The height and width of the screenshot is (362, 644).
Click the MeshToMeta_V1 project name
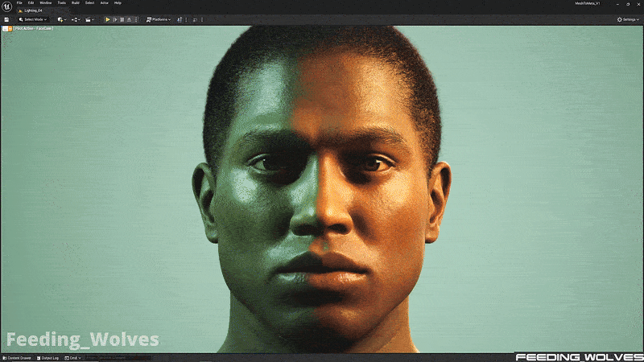coord(588,3)
